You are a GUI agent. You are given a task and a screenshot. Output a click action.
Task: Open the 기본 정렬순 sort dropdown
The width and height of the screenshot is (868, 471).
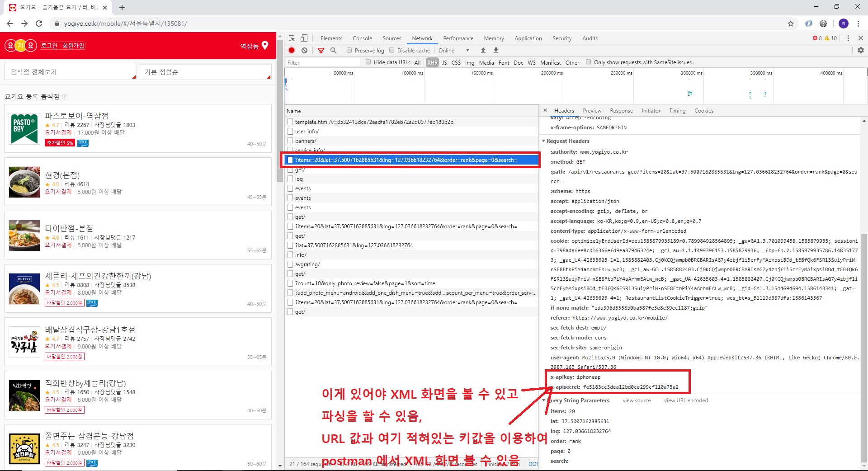pyautogui.click(x=205, y=72)
